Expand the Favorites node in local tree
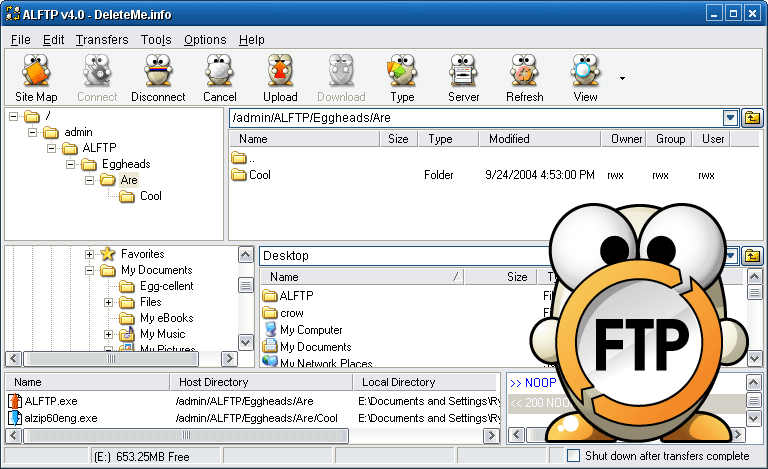Viewport: 768px width, 469px height. click(90, 254)
